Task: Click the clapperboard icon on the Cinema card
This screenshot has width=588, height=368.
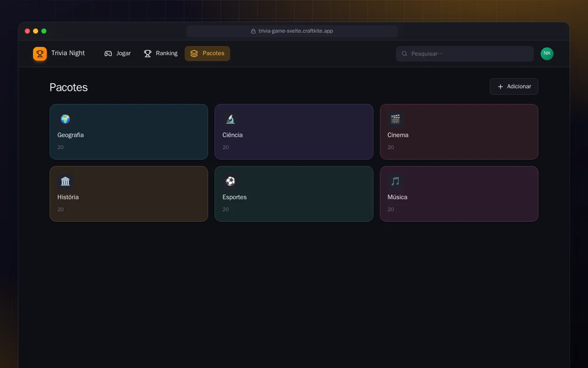Action: point(396,119)
